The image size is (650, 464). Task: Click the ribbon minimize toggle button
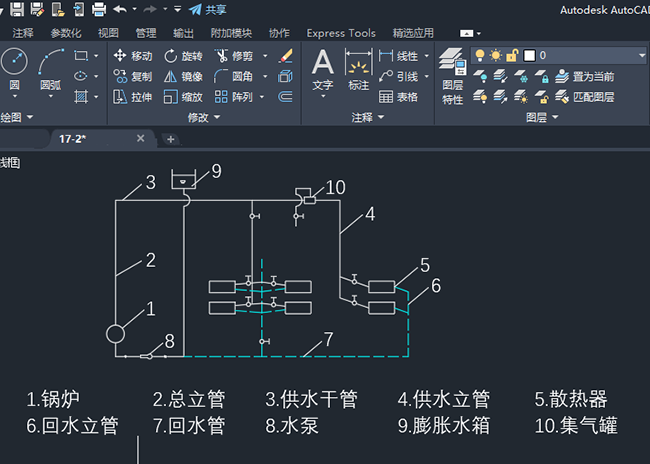point(467,34)
